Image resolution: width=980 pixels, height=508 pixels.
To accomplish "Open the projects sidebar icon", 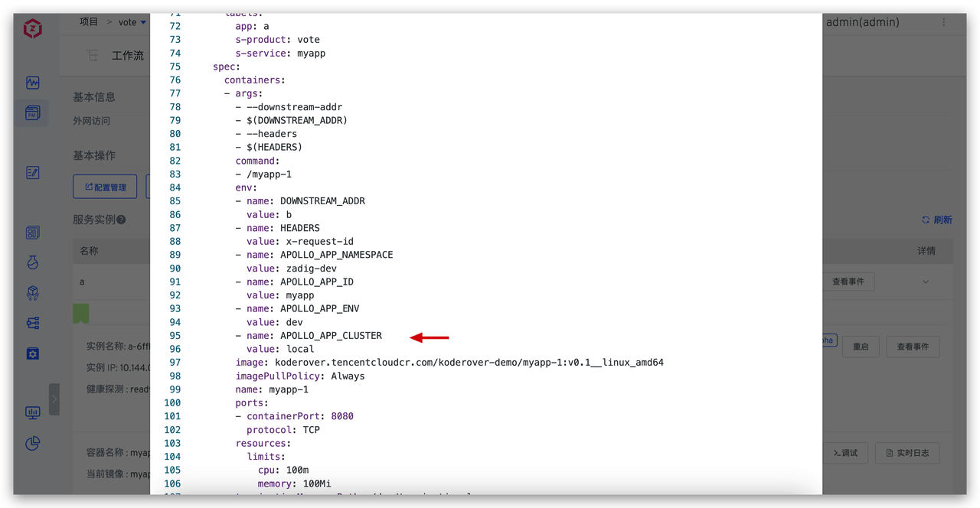I will 32,113.
